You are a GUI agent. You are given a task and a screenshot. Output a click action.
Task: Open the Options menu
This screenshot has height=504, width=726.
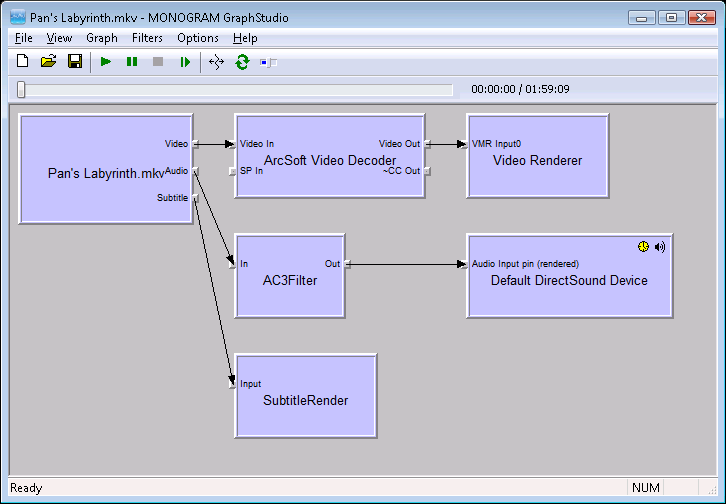point(198,38)
